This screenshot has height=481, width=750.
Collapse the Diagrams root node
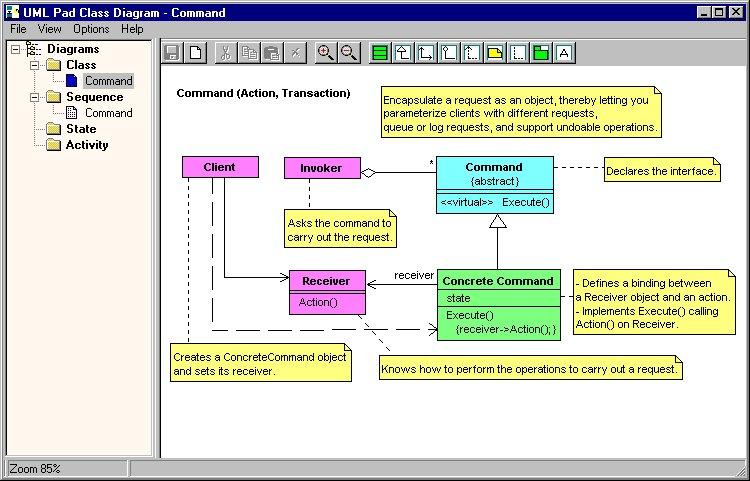[x=16, y=49]
